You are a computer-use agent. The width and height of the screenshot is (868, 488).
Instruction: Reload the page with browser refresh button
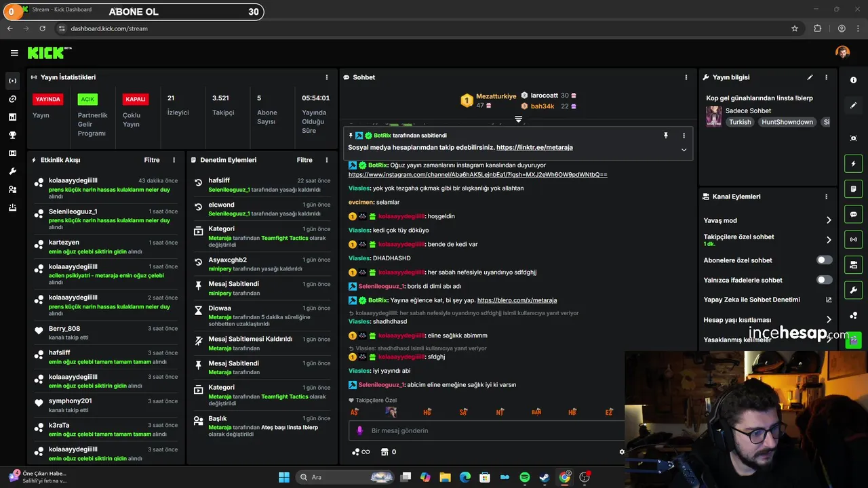point(42,28)
